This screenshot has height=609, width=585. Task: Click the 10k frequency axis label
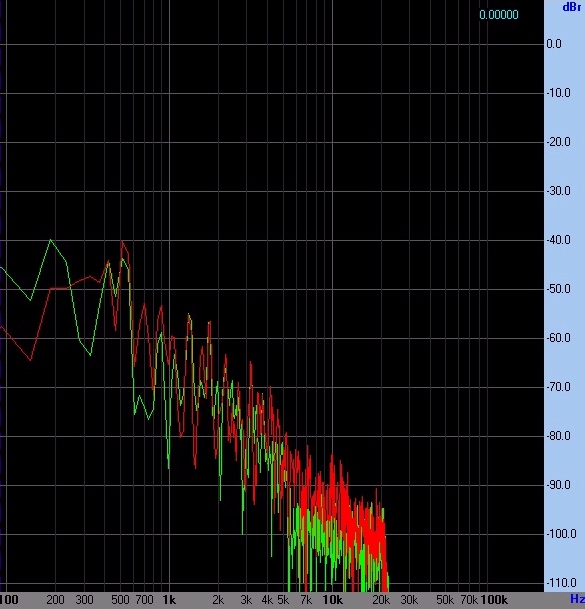point(333,600)
